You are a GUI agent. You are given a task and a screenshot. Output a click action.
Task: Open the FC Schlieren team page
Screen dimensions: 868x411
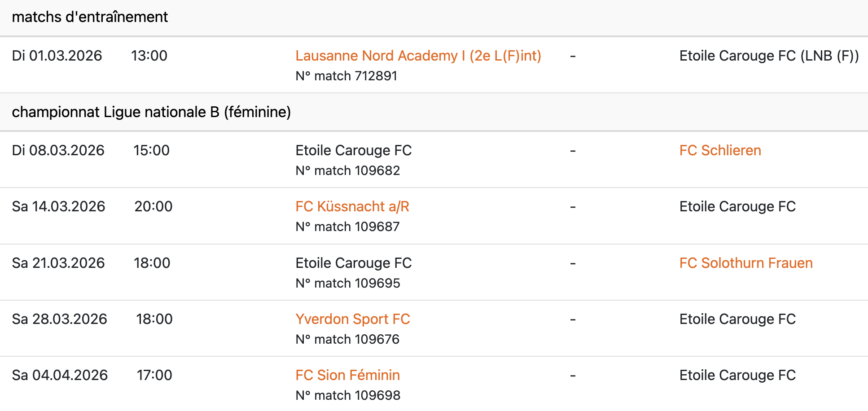coord(720,150)
